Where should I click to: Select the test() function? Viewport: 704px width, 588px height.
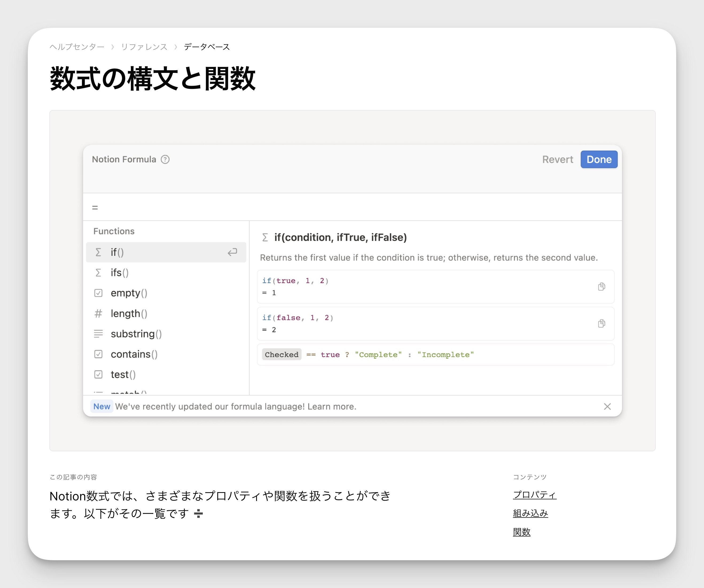[x=166, y=374]
